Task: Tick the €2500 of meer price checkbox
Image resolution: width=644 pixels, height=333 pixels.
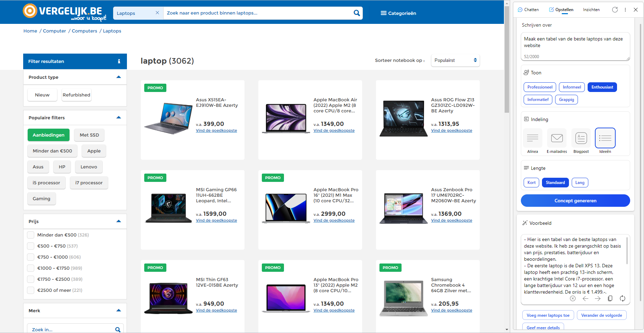Action: tap(31, 290)
